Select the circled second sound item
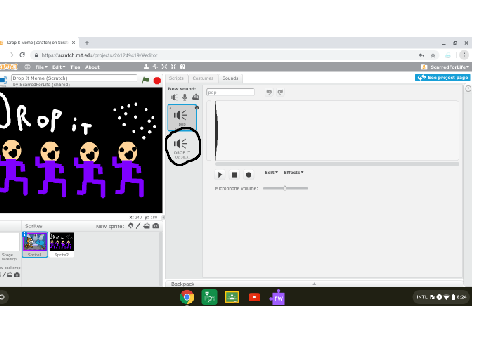Screen dimensions: 480x360 [182, 147]
